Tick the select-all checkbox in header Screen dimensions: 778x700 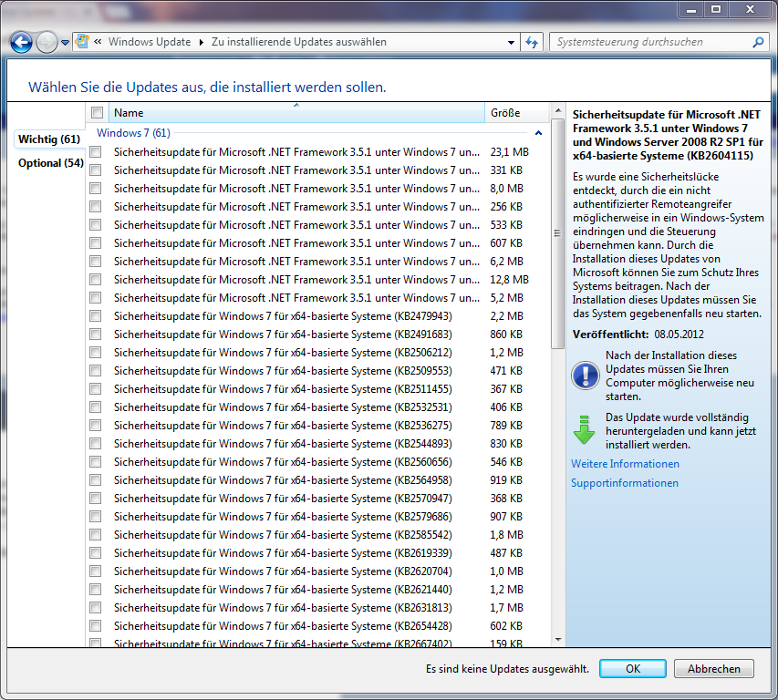pyautogui.click(x=98, y=113)
